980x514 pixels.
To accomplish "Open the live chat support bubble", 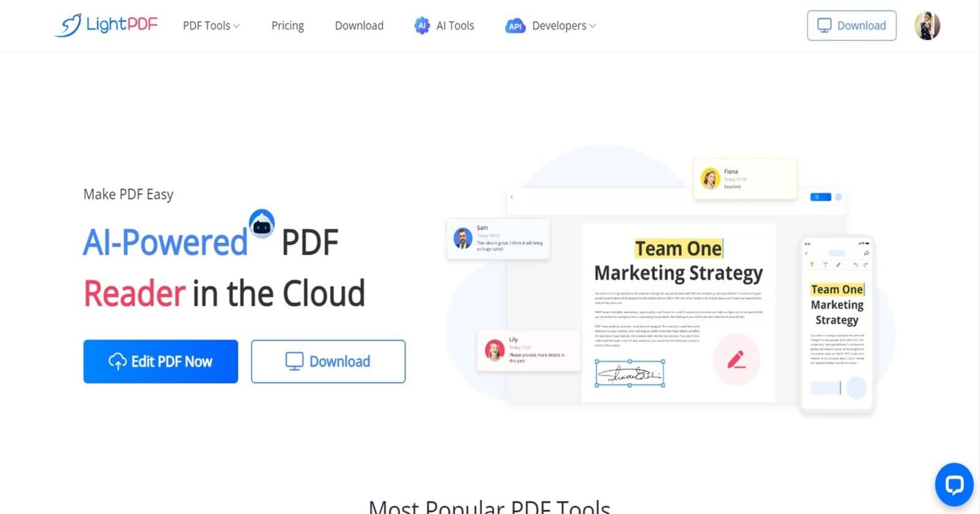I will tap(954, 485).
